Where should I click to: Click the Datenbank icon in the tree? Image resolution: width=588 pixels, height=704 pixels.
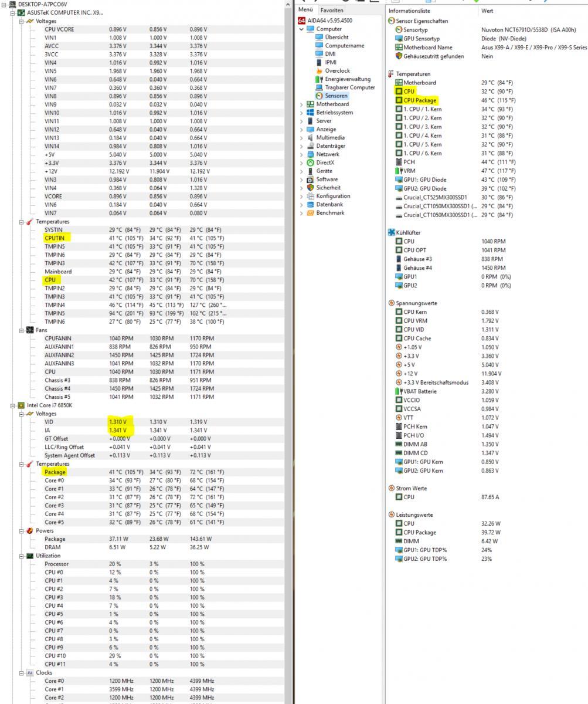311,205
